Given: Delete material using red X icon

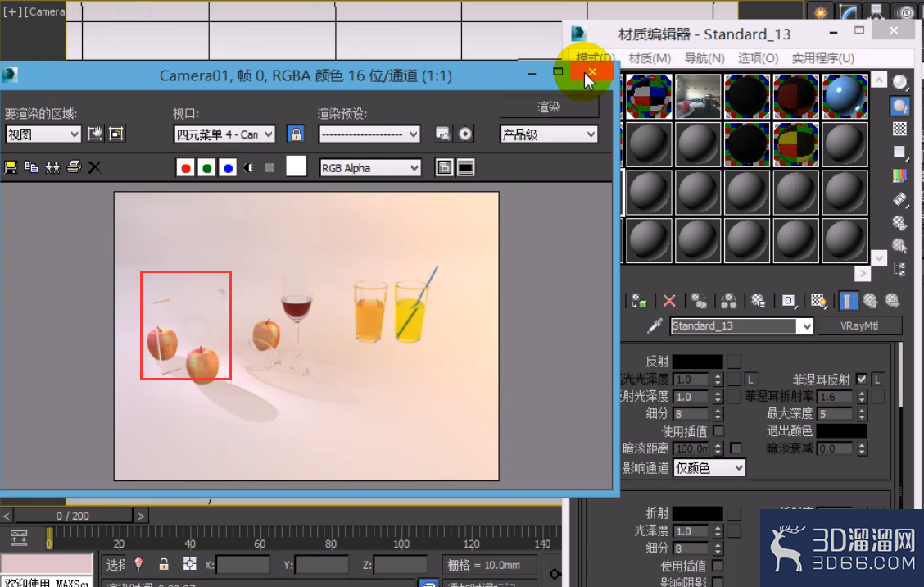Looking at the screenshot, I should point(669,301).
